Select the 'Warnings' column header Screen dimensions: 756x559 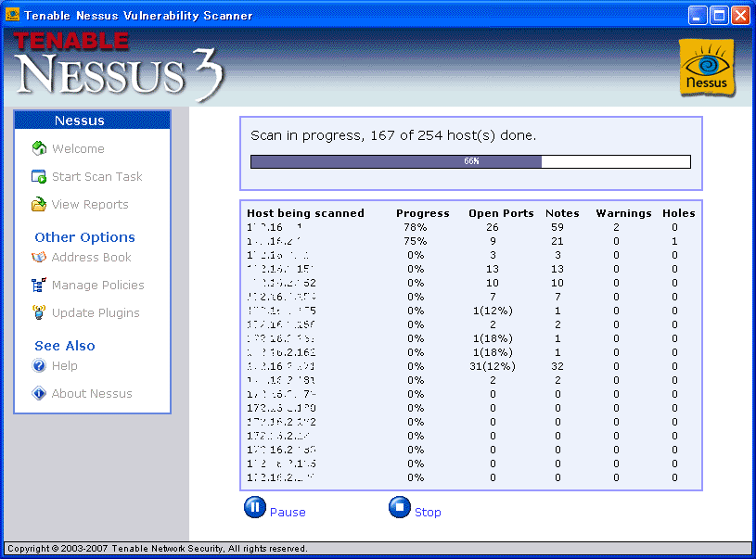click(x=624, y=213)
